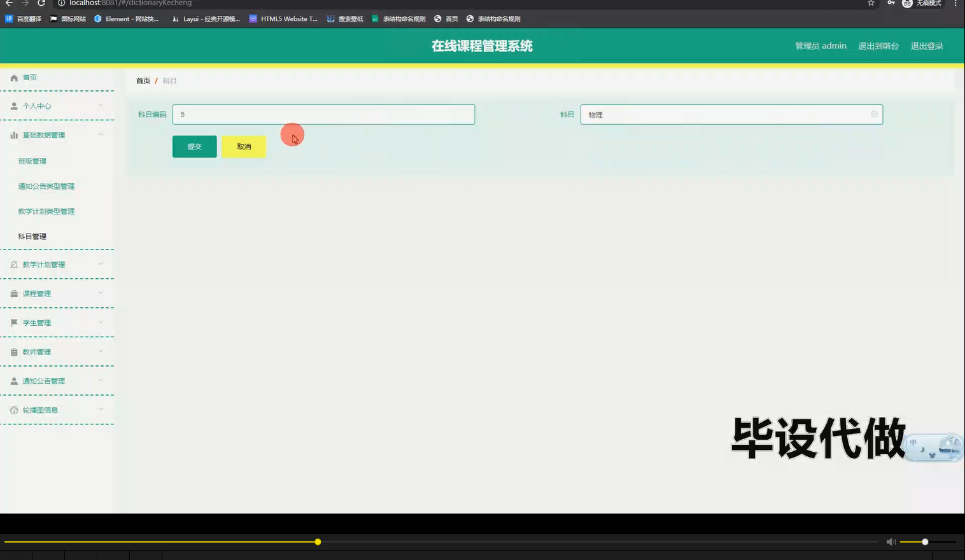
Task: Click the yellow 取消 cancel button
Action: pyautogui.click(x=243, y=146)
